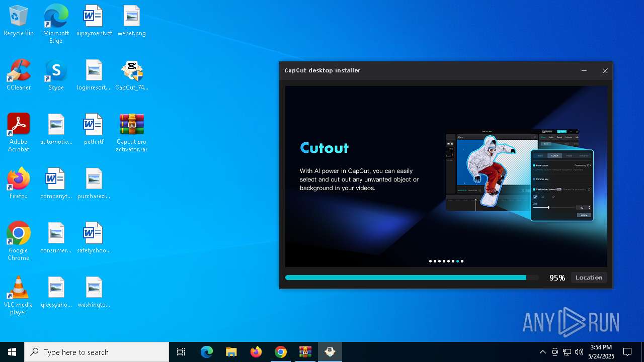
Task: Open Edge from the taskbar
Action: [207, 352]
